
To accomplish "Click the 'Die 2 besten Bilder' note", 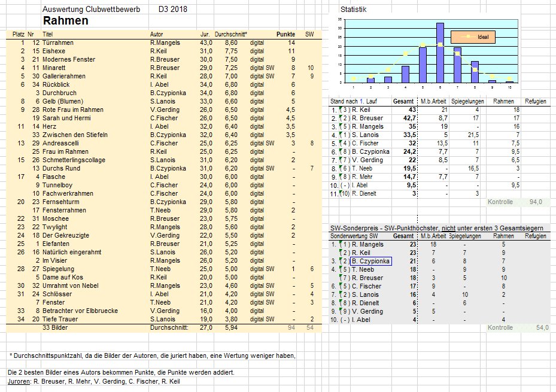I will coord(121,372).
